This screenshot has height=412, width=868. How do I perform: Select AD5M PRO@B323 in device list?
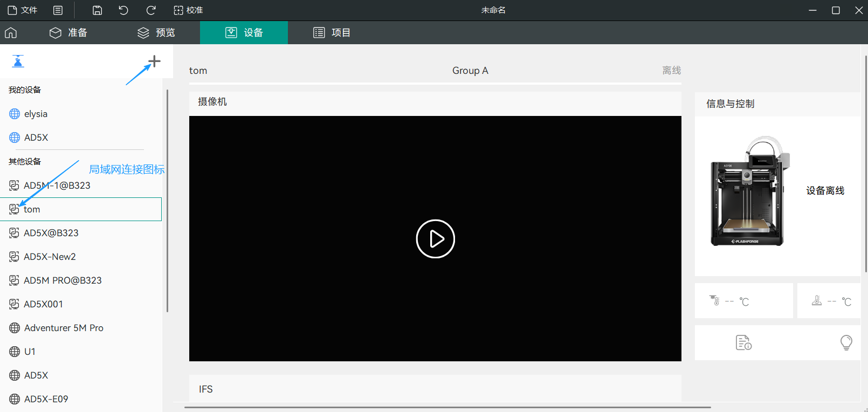point(63,280)
